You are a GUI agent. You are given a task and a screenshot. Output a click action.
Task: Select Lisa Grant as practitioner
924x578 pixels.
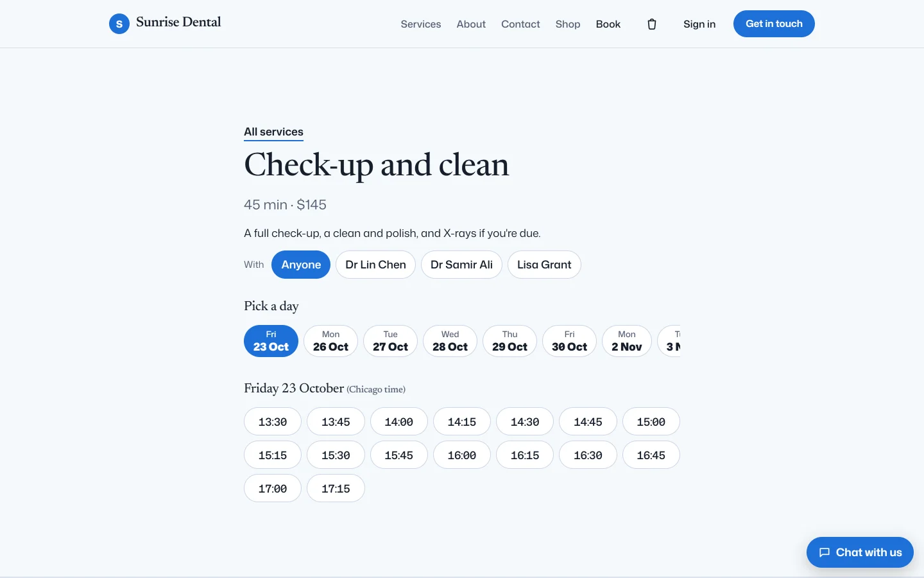[544, 265]
